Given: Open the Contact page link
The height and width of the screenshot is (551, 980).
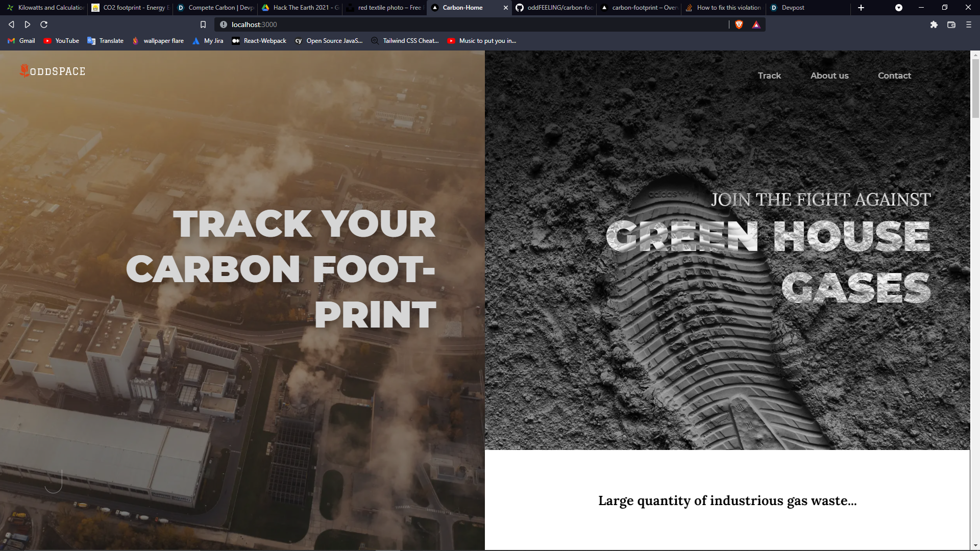Looking at the screenshot, I should coord(894,75).
